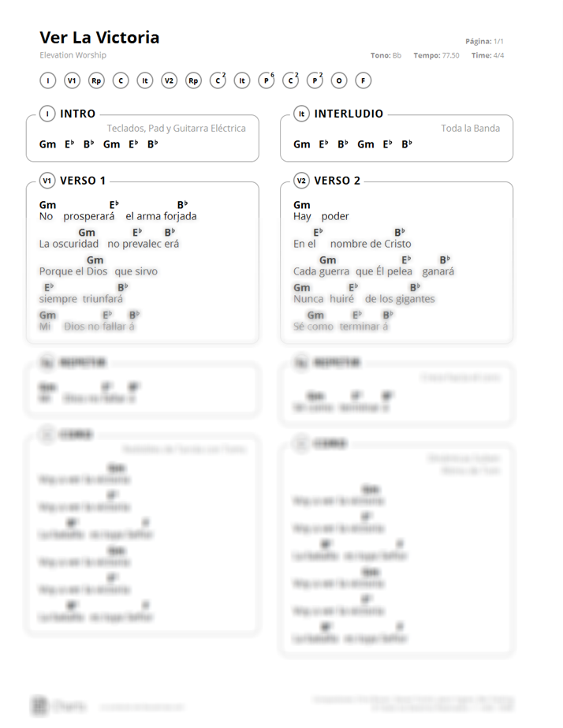Click the Tempo 77.50 value
This screenshot has height=728, width=563.
[436, 55]
